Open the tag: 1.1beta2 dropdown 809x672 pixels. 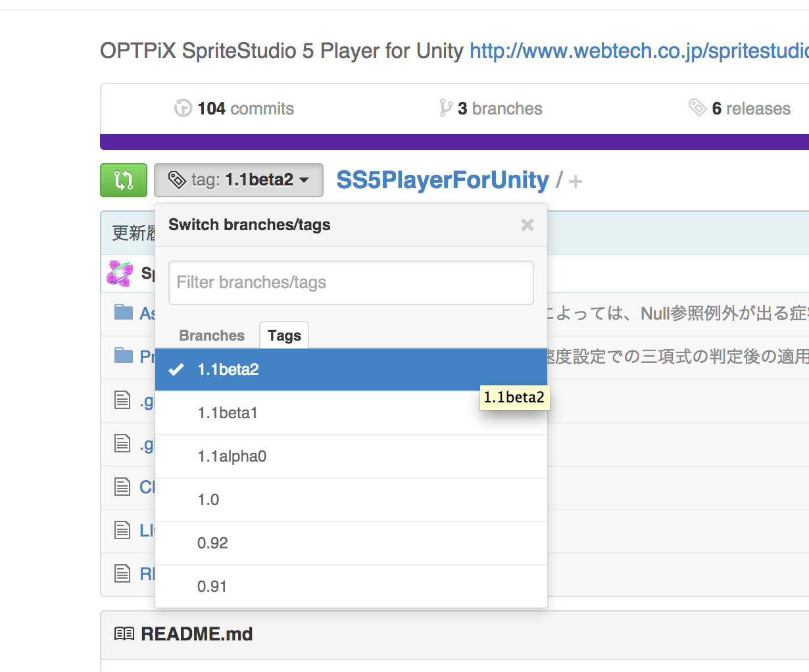coord(239,180)
